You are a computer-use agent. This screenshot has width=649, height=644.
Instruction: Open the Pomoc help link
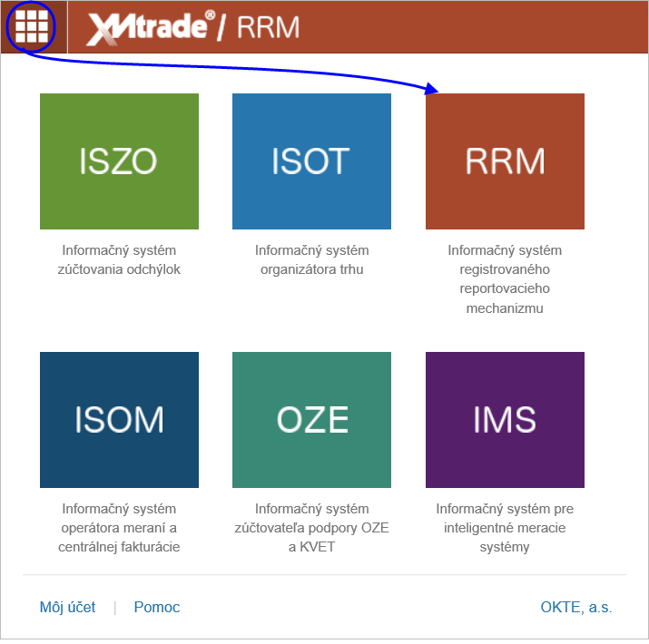coord(157,607)
